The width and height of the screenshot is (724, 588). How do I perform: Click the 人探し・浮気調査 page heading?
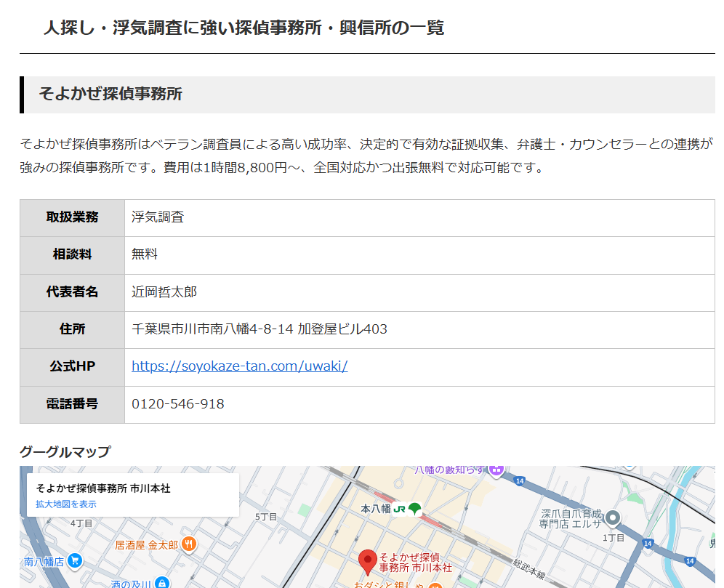click(x=244, y=28)
